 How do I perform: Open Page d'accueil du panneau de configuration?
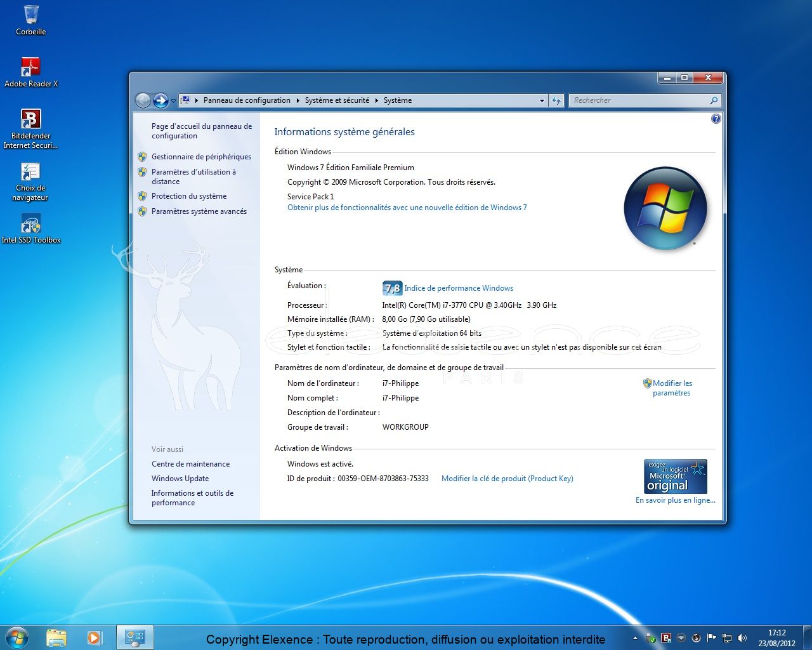point(202,131)
